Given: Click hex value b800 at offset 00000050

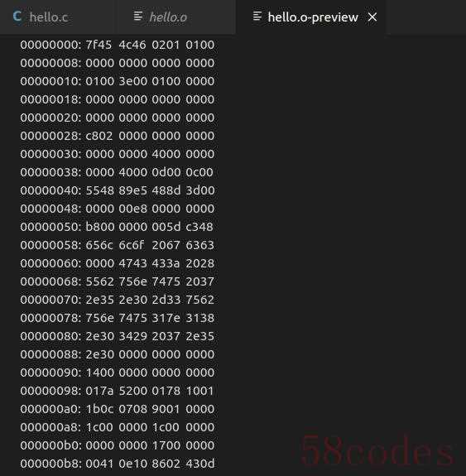Looking at the screenshot, I should click(99, 227).
